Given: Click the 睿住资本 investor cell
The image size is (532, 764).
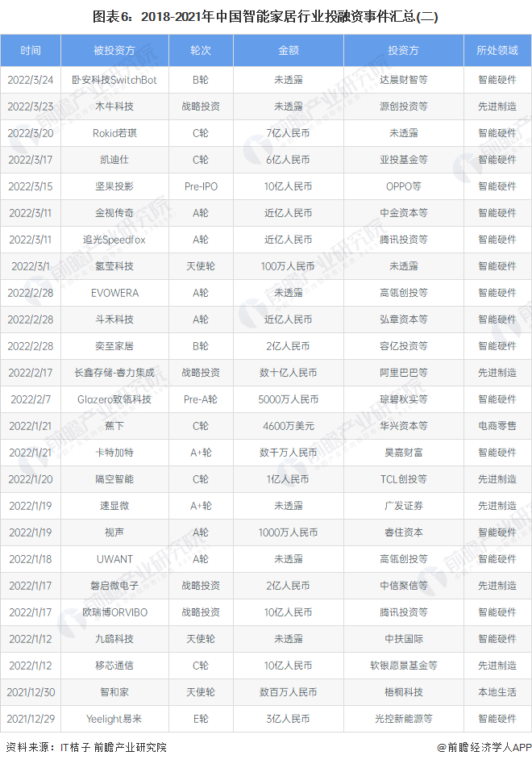Looking at the screenshot, I should point(404,532).
